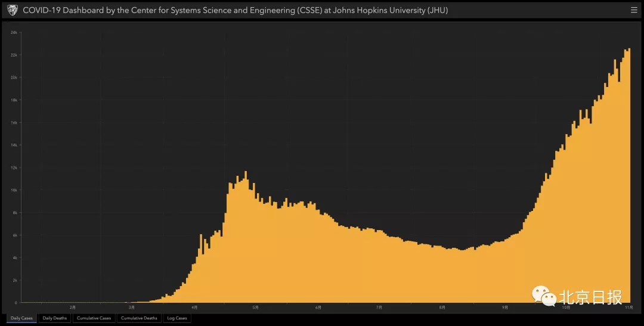Click the tallest bar at the chart's right end
The width and height of the screenshot is (644, 326).
[629, 179]
